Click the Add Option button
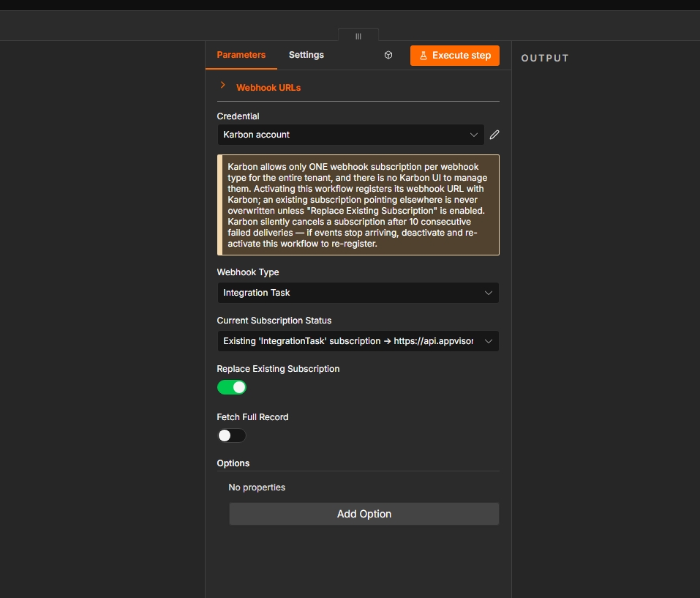The height and width of the screenshot is (598, 700). point(364,514)
